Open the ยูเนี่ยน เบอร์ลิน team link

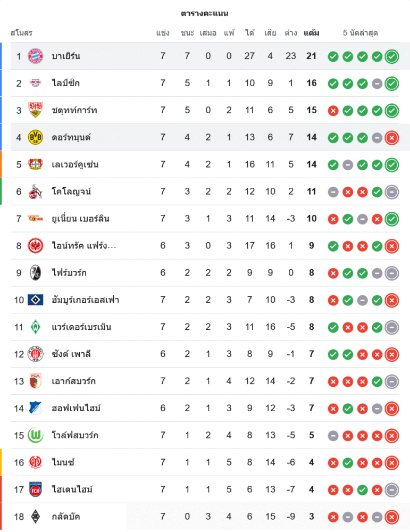point(80,219)
